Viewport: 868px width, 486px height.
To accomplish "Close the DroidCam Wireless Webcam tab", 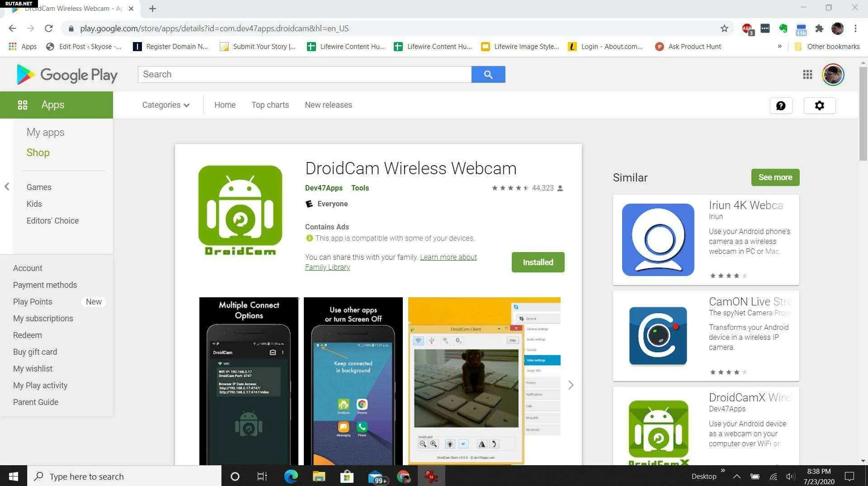I will pyautogui.click(x=131, y=9).
